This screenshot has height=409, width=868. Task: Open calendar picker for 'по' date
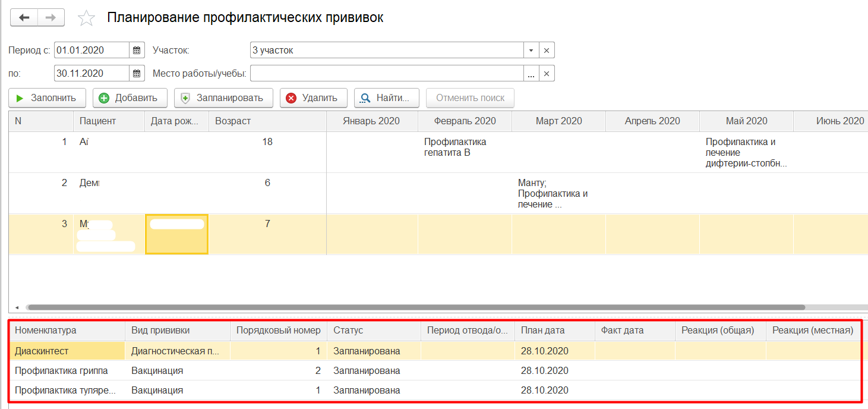click(137, 74)
